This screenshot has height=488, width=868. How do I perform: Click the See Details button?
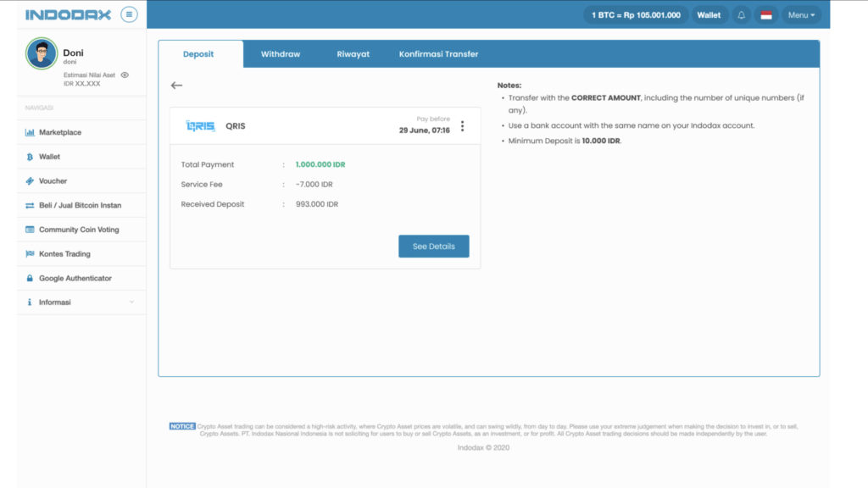pos(433,247)
